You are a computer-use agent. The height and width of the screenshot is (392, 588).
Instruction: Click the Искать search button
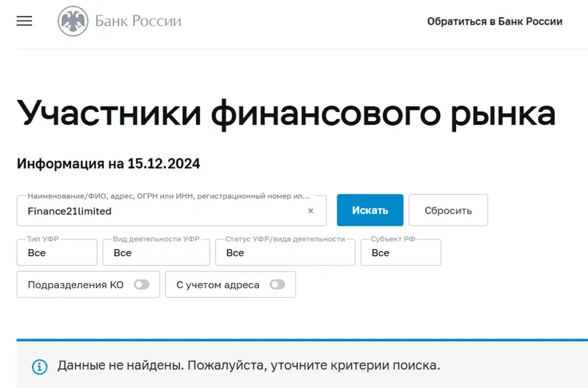[370, 210]
